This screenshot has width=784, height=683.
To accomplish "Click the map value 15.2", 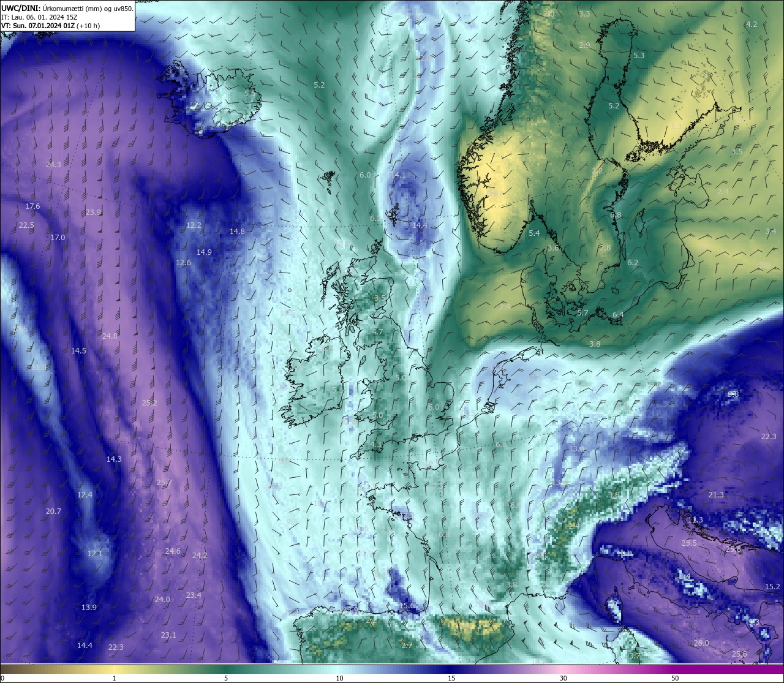I will (772, 586).
